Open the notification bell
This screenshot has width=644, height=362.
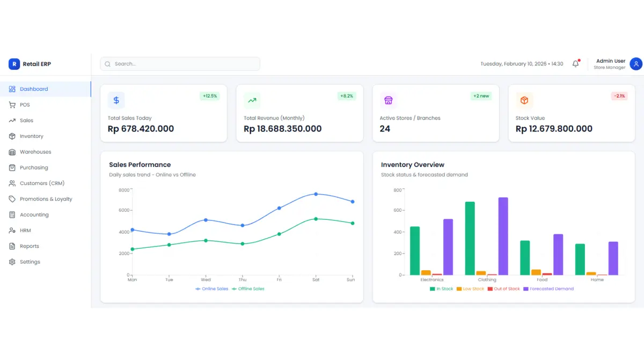pyautogui.click(x=575, y=64)
